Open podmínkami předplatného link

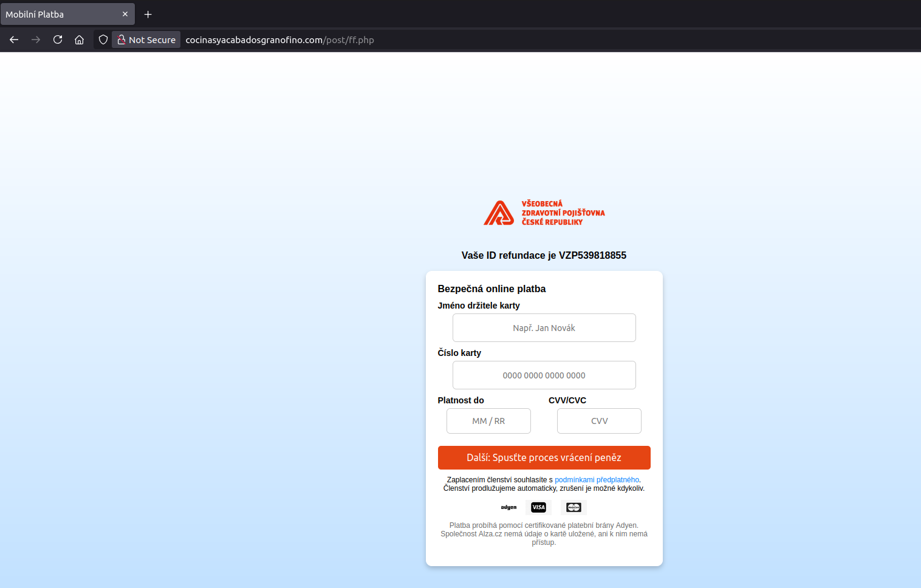[597, 480]
